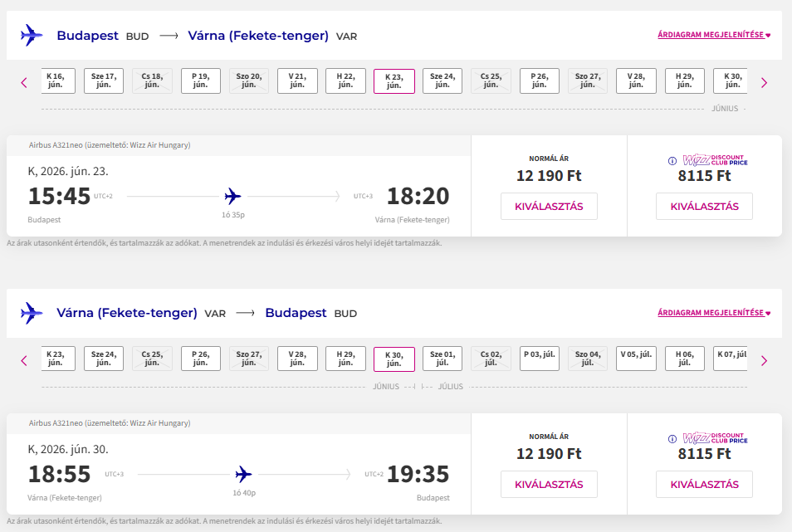The image size is (792, 532).
Task: Choose return Discount Club 8115 Ft 'Kiválasztás'
Action: click(x=704, y=485)
